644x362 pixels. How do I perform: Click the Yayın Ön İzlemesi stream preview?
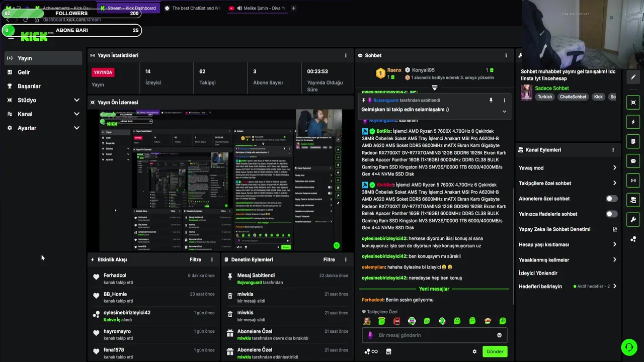221,180
